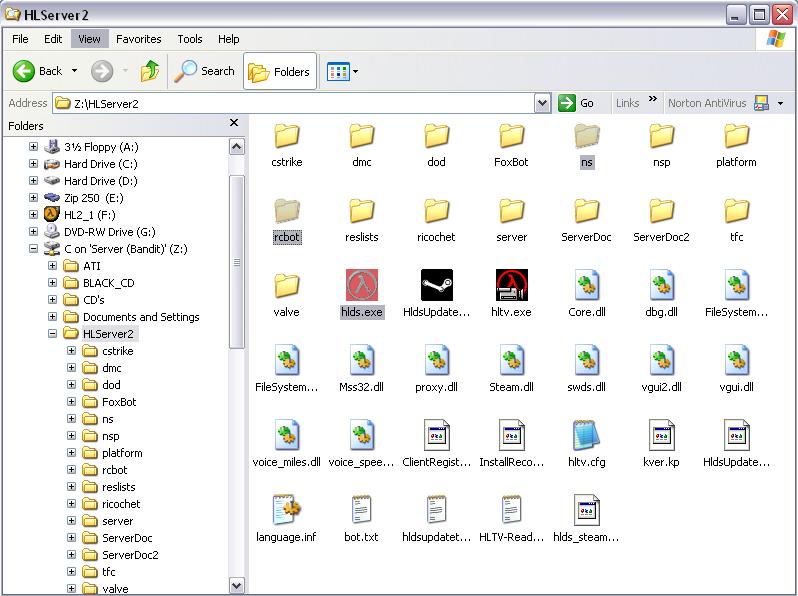
Task: Select the swds.dll file icon
Action: 586,360
